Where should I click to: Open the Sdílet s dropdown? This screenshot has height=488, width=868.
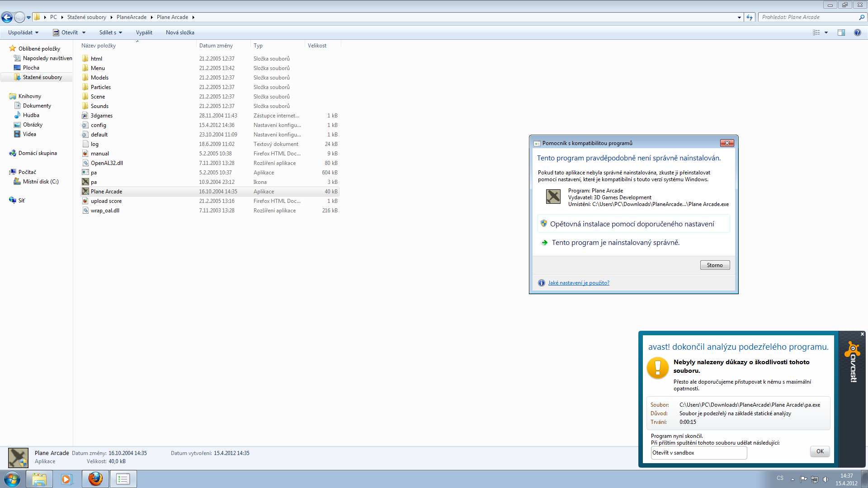pyautogui.click(x=111, y=33)
